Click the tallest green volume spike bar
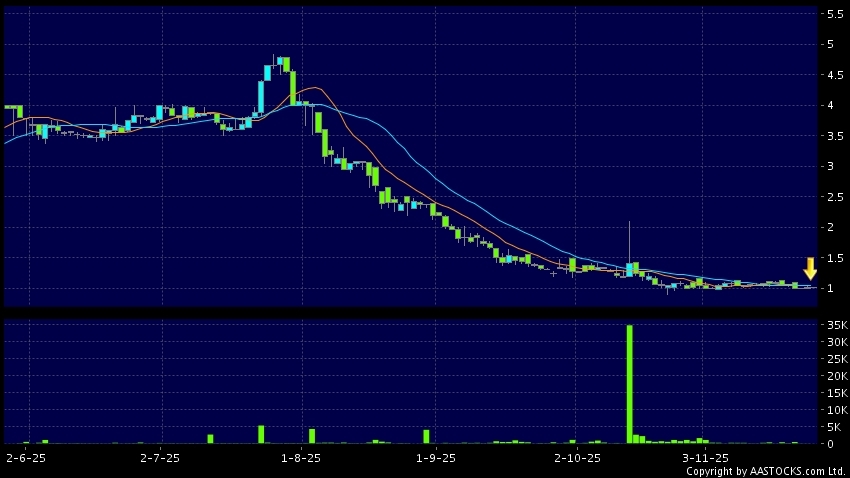 point(629,383)
